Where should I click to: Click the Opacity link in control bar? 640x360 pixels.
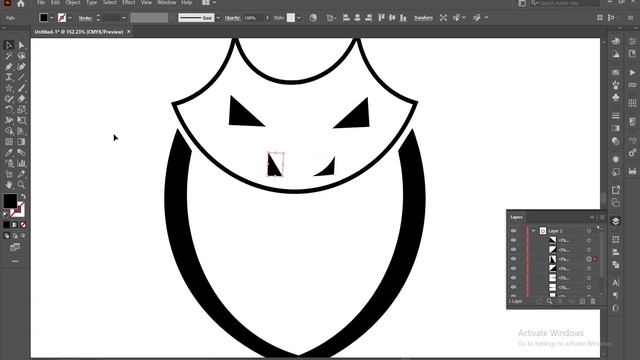[x=232, y=18]
